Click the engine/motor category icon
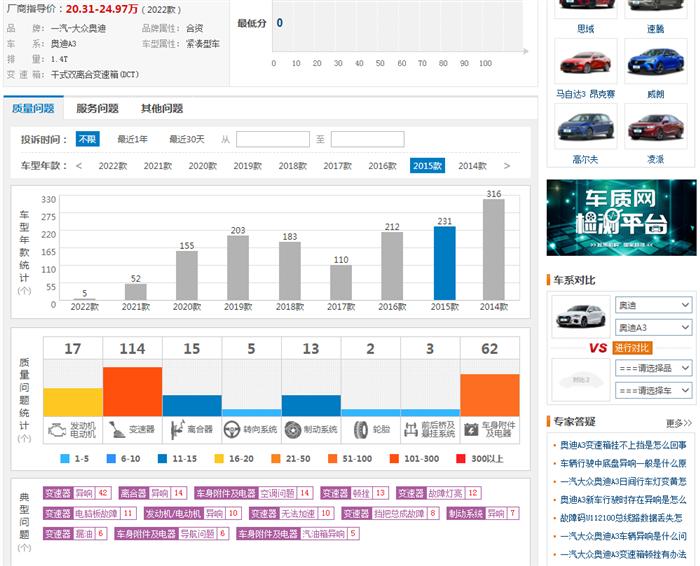This screenshot has height=566, width=700. coord(57,430)
